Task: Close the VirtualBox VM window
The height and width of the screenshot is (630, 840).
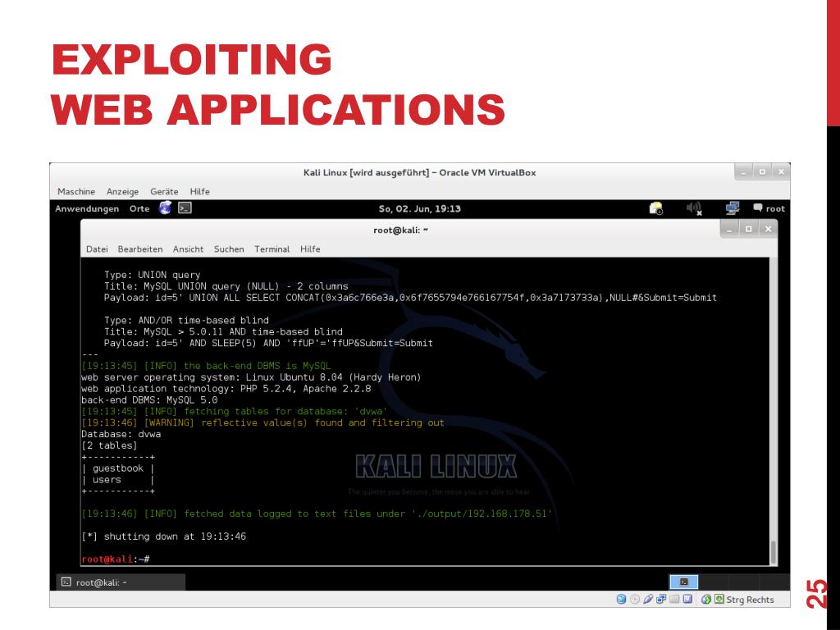Action: tap(781, 172)
